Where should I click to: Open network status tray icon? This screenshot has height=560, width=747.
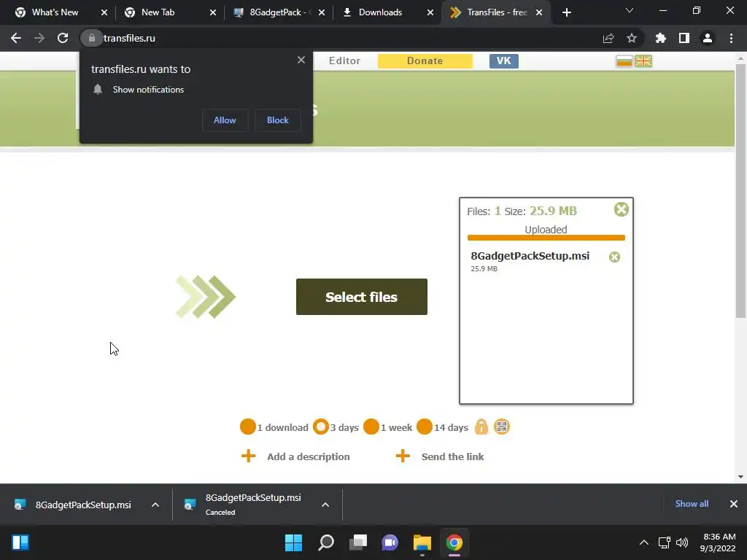pyautogui.click(x=664, y=542)
